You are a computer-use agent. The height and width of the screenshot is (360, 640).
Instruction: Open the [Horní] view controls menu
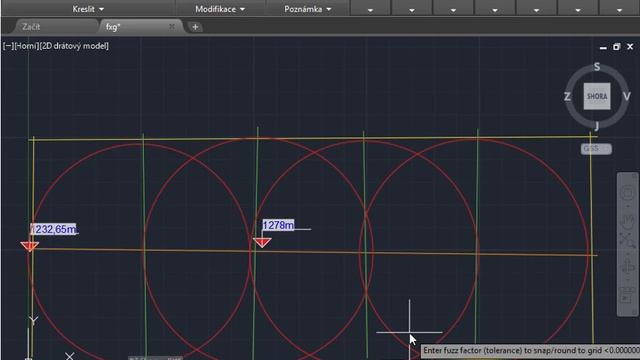point(27,46)
